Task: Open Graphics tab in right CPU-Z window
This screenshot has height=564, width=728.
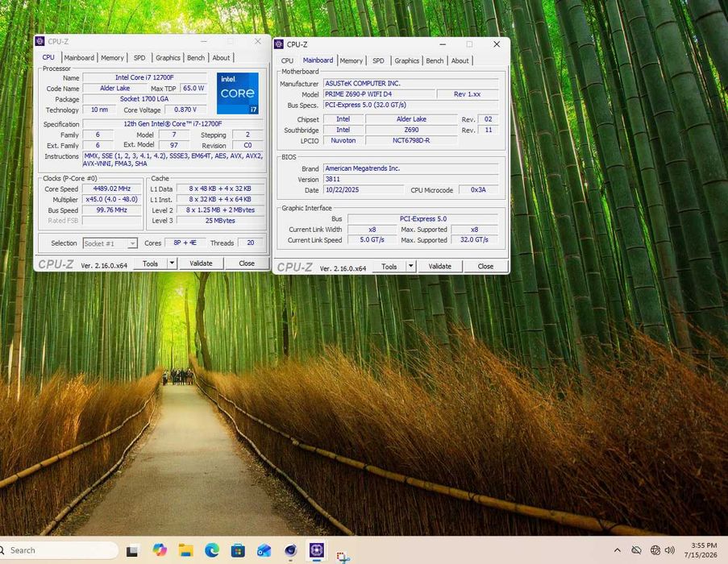Action: coord(406,60)
